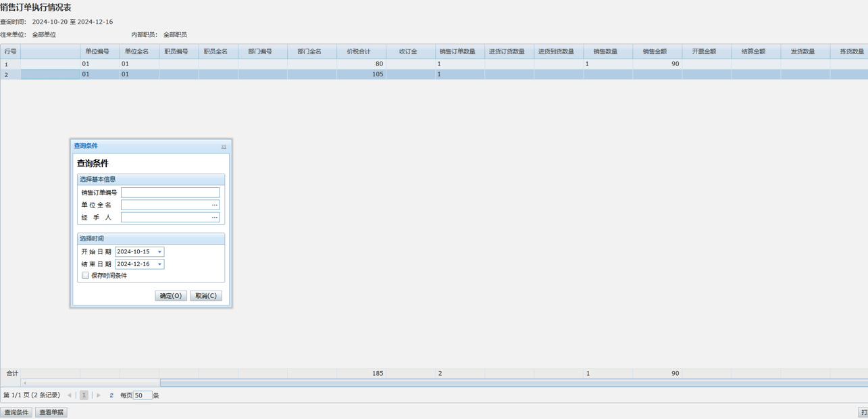The image size is (868, 419).
Task: Click the 确定(O) button
Action: tap(171, 296)
